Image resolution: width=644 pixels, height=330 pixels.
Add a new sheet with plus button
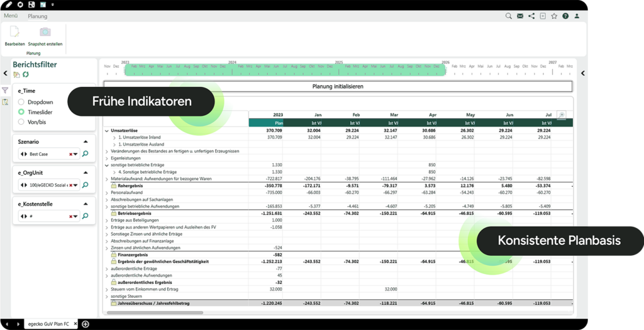pyautogui.click(x=86, y=324)
